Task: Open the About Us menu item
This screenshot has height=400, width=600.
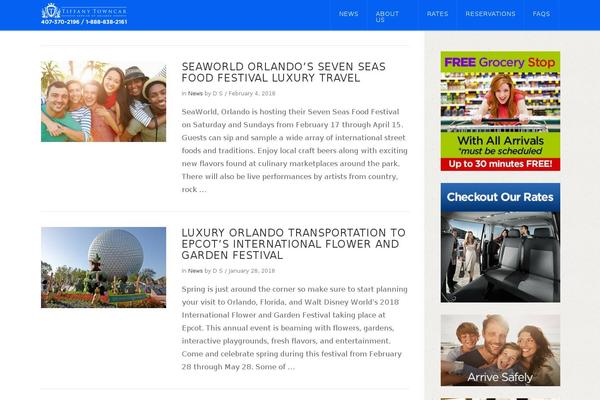Action: (x=387, y=16)
